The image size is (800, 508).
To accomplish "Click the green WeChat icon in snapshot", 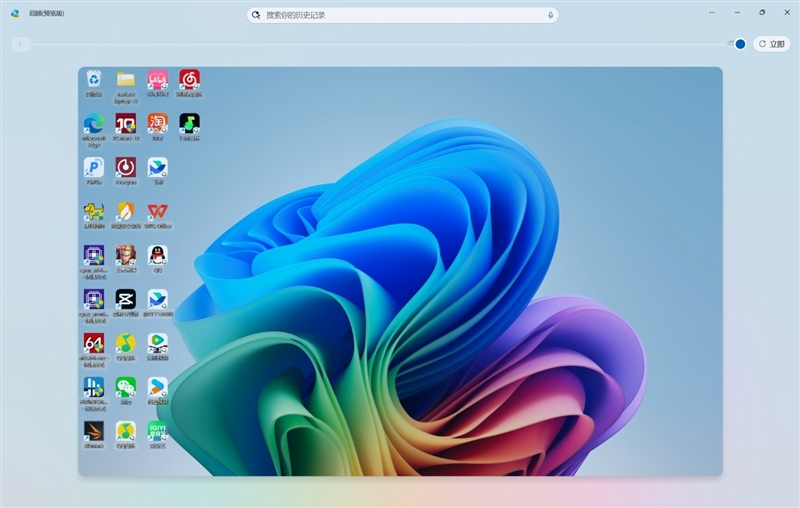I will pyautogui.click(x=126, y=388).
